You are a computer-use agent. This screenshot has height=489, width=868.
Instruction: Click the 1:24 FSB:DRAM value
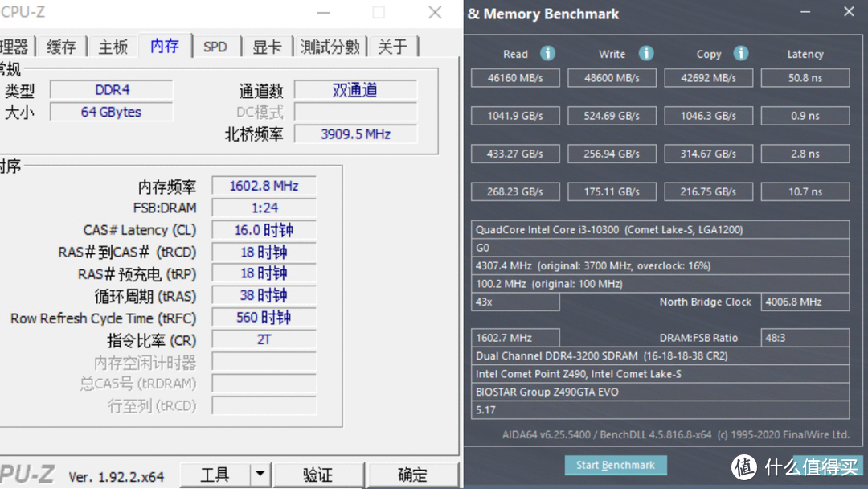point(264,208)
